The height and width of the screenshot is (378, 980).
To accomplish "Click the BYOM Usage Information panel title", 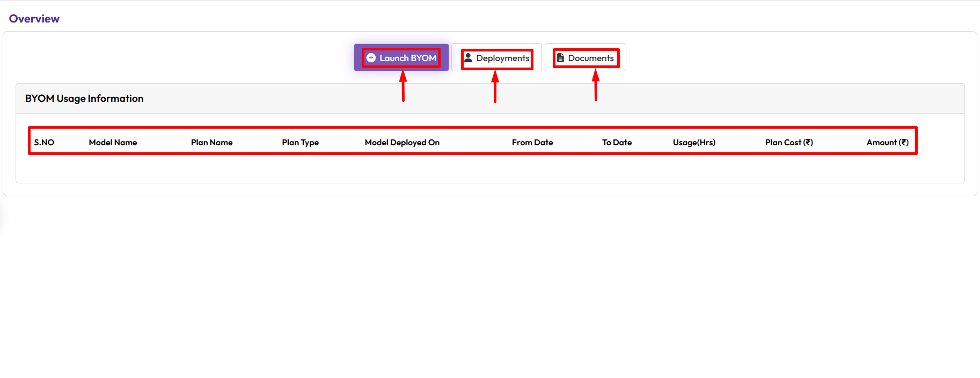I will [84, 99].
